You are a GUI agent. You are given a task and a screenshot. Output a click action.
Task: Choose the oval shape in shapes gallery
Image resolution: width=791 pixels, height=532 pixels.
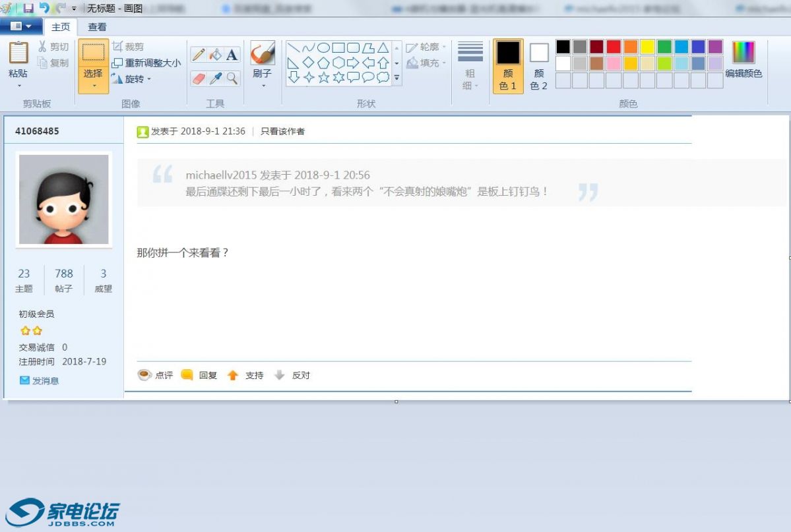pos(323,47)
